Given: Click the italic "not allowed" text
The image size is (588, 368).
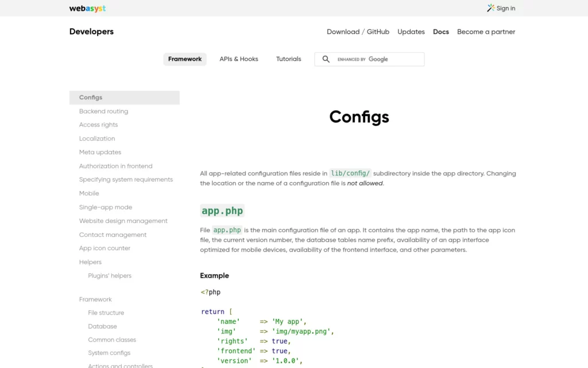Looking at the screenshot, I should [x=365, y=183].
